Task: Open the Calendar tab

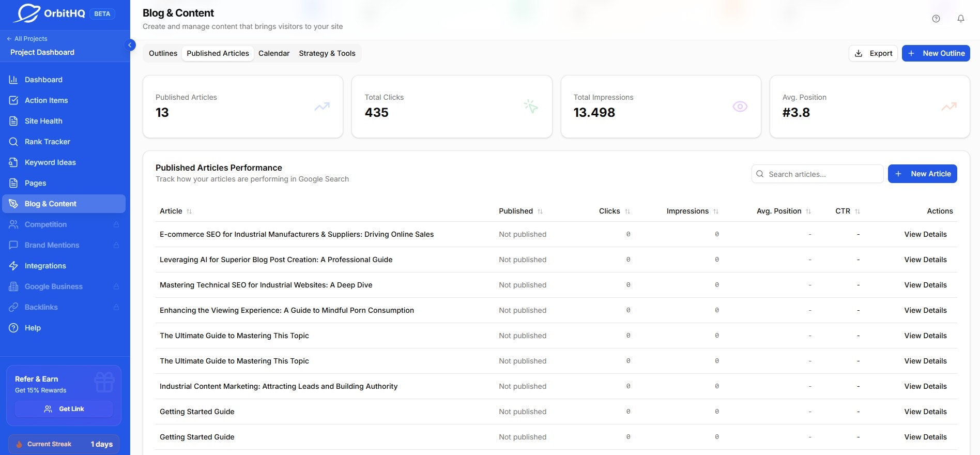Action: pyautogui.click(x=274, y=53)
